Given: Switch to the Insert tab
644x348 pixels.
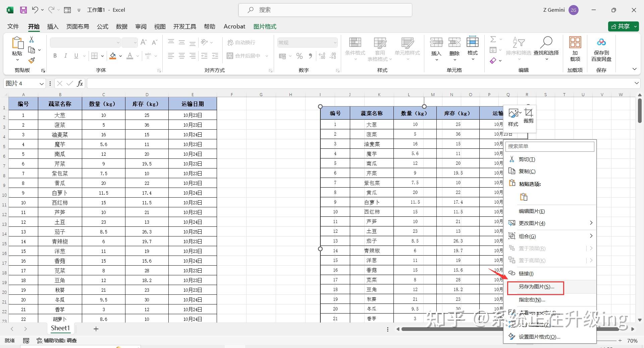Looking at the screenshot, I should tap(53, 26).
